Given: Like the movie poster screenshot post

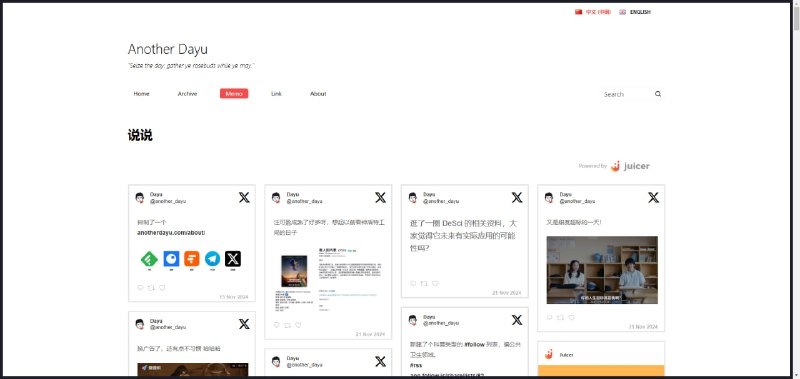Looking at the screenshot, I should coord(298,325).
